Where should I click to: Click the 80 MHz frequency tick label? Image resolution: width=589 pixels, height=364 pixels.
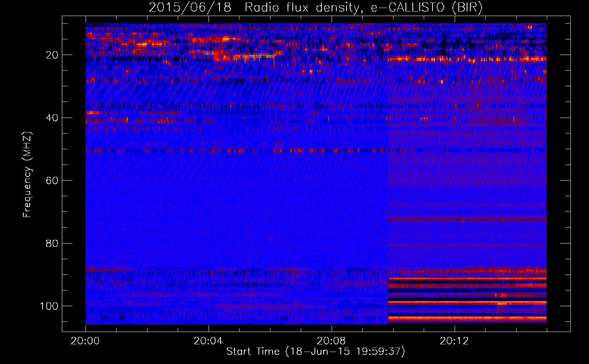[52, 243]
